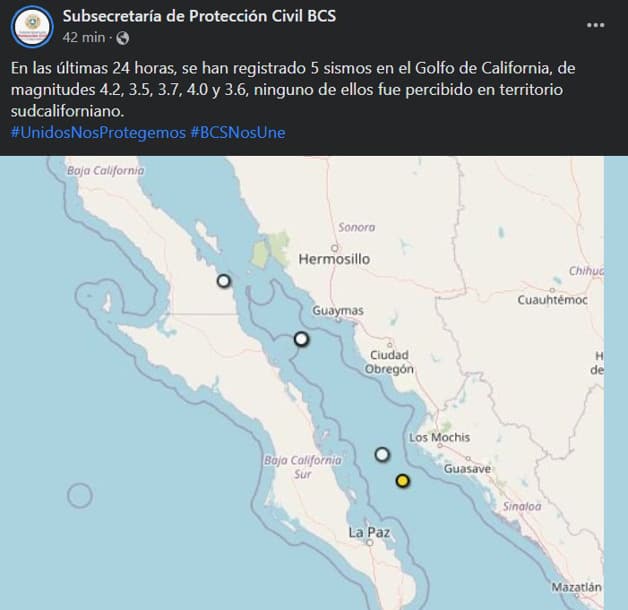
Task: Select the yellow earthquake marker near Guasave
Action: click(x=403, y=481)
